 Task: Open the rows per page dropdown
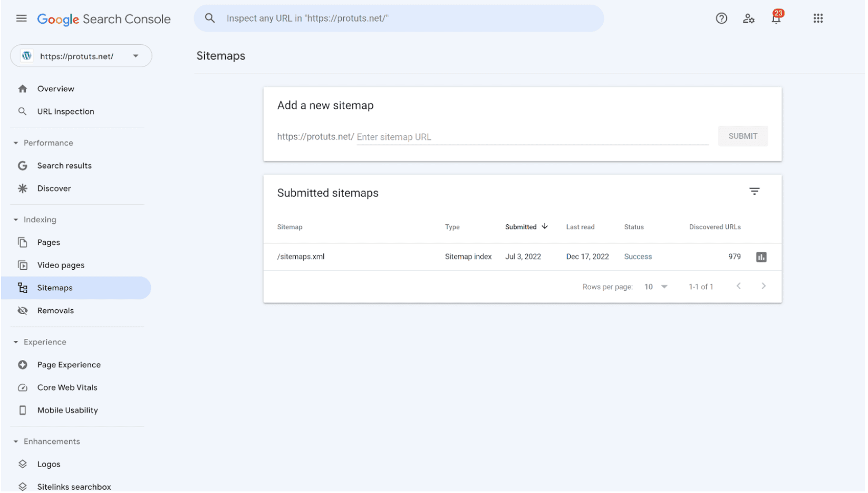pyautogui.click(x=655, y=286)
